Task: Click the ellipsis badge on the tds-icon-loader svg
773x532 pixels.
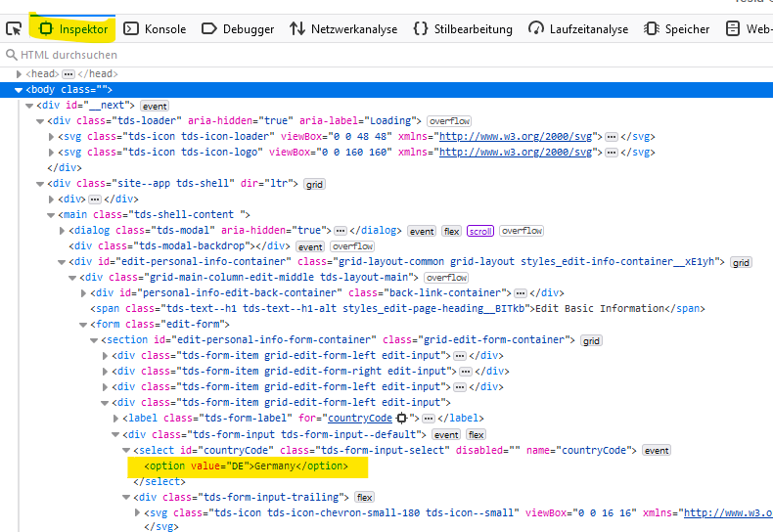Action: click(612, 137)
